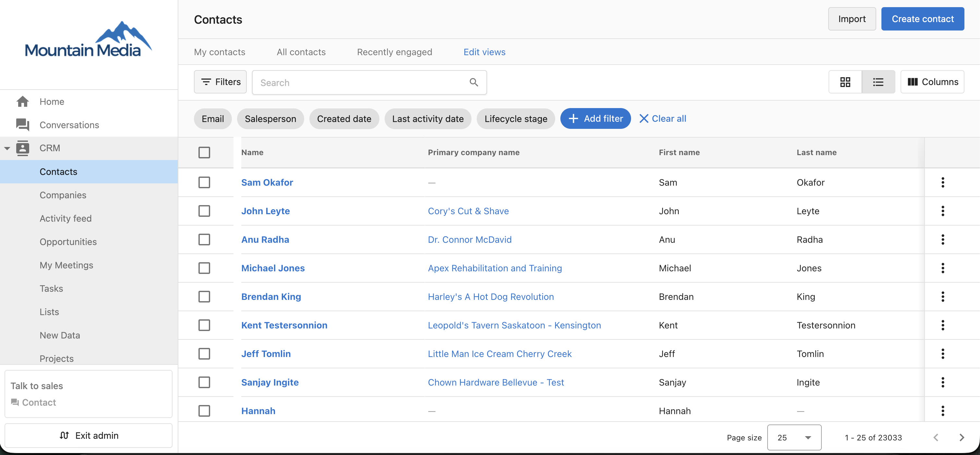Focus the contacts Search field
This screenshot has height=455, width=980.
point(369,82)
